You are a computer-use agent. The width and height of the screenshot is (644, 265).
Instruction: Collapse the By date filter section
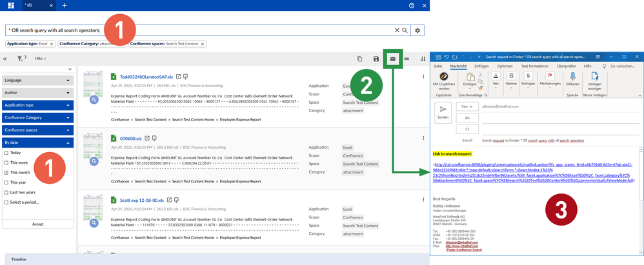[68, 142]
